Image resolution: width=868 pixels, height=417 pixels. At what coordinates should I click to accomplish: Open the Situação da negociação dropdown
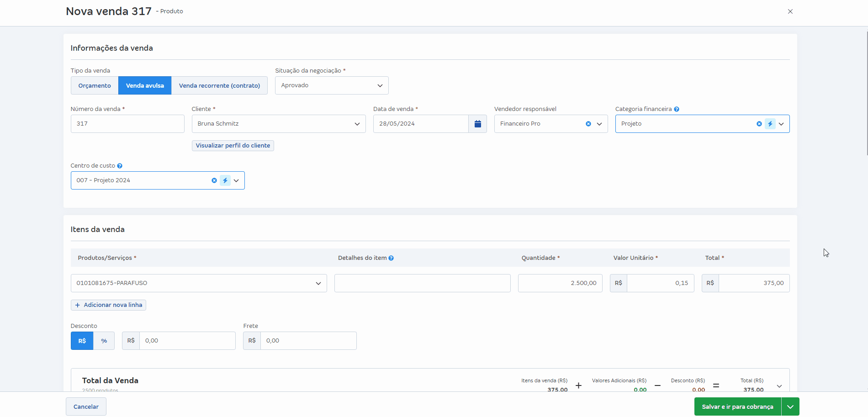[x=332, y=85]
